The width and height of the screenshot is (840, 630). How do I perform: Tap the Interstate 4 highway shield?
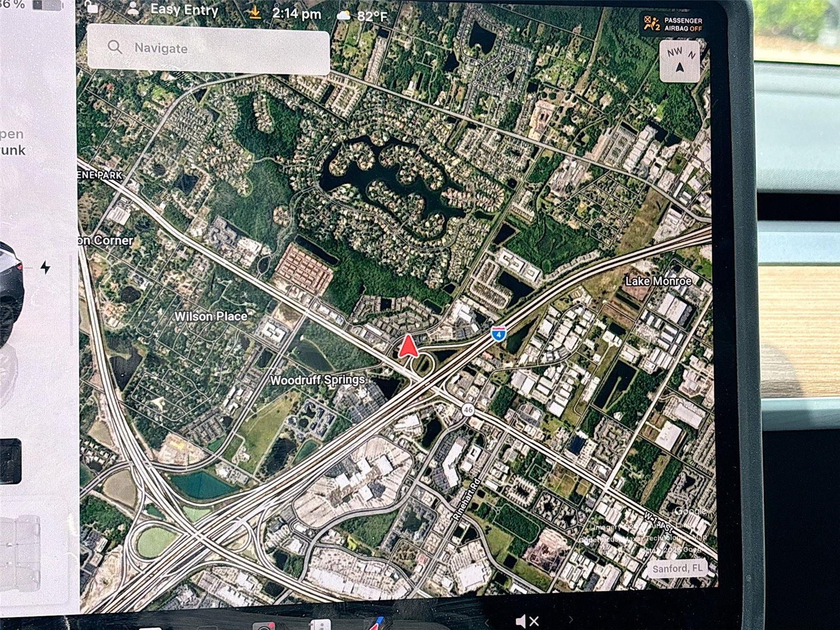click(x=499, y=333)
